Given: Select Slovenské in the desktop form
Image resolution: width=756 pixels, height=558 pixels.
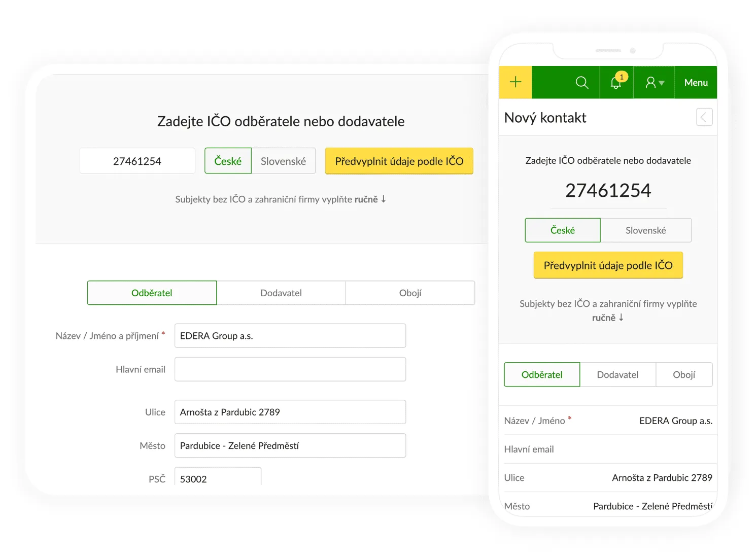Looking at the screenshot, I should click(x=283, y=161).
